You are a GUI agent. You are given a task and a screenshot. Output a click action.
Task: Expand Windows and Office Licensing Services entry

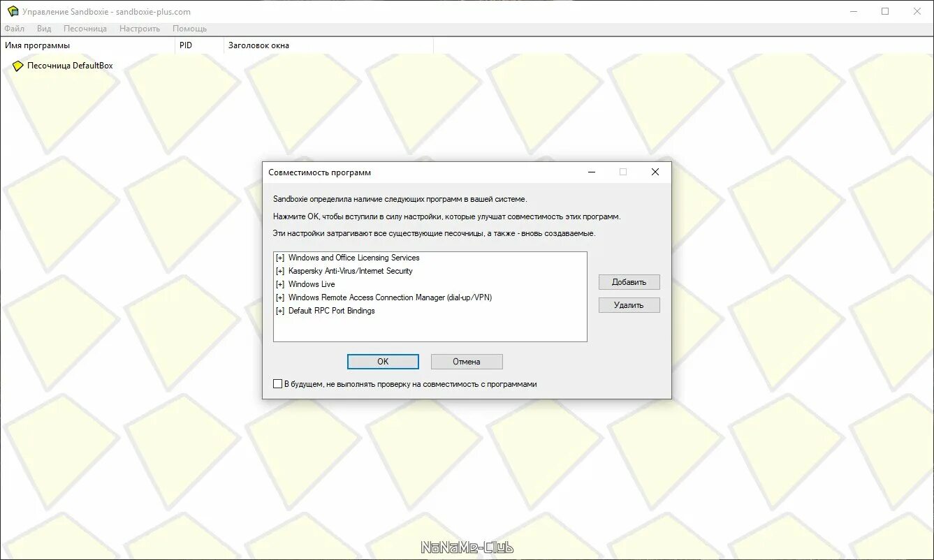pyautogui.click(x=280, y=258)
